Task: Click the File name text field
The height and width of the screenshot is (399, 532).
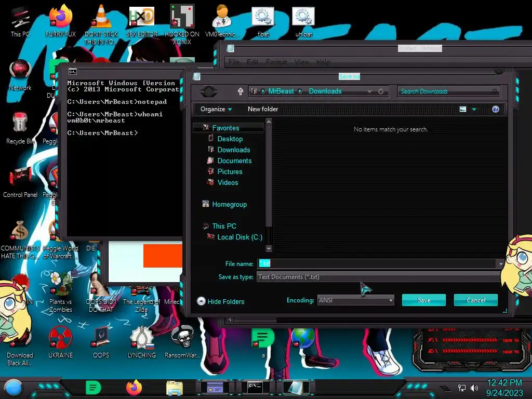Action: (377, 263)
